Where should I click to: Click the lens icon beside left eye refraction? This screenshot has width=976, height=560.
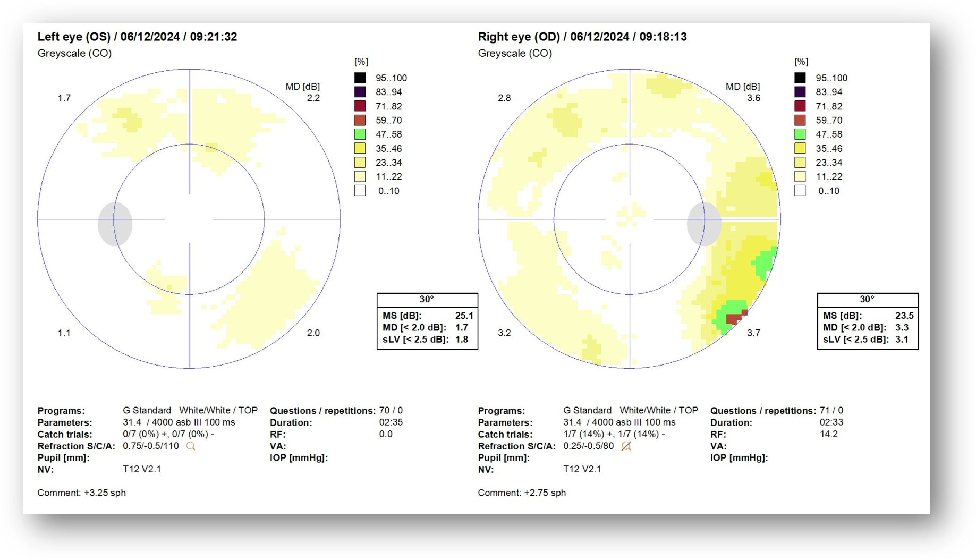190,446
